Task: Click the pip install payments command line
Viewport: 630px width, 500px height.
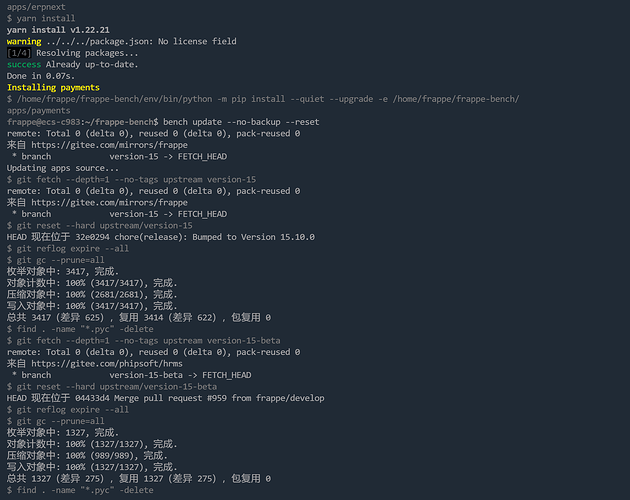Action: 263,105
